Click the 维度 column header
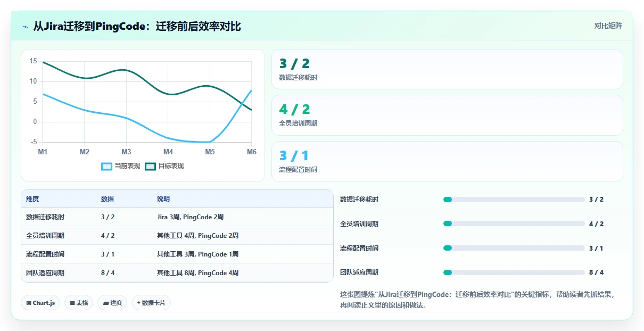The height and width of the screenshot is (331, 644). (x=32, y=199)
